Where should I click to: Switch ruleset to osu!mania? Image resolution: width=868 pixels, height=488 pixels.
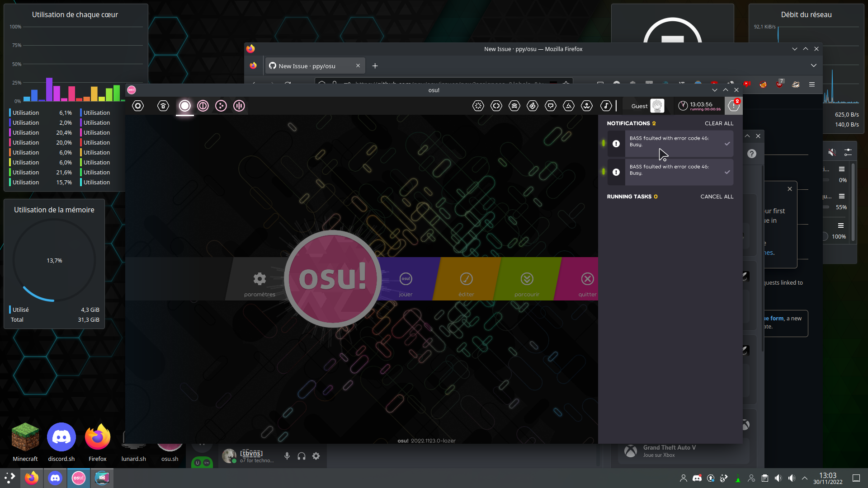pos(239,106)
